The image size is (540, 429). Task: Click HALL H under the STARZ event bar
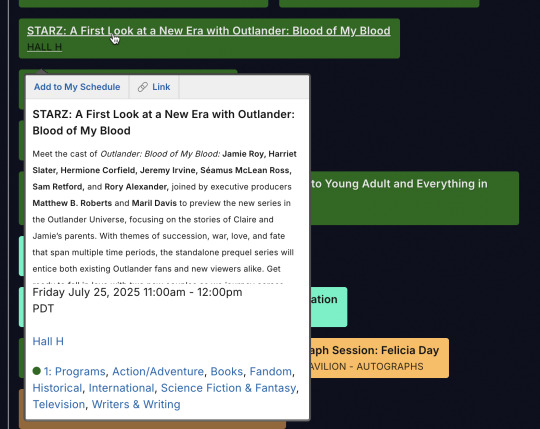coord(44,46)
